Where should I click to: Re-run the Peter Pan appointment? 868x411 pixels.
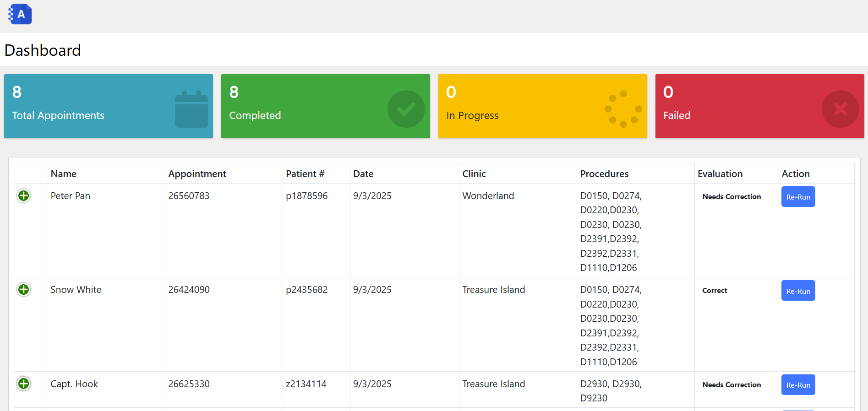click(798, 197)
